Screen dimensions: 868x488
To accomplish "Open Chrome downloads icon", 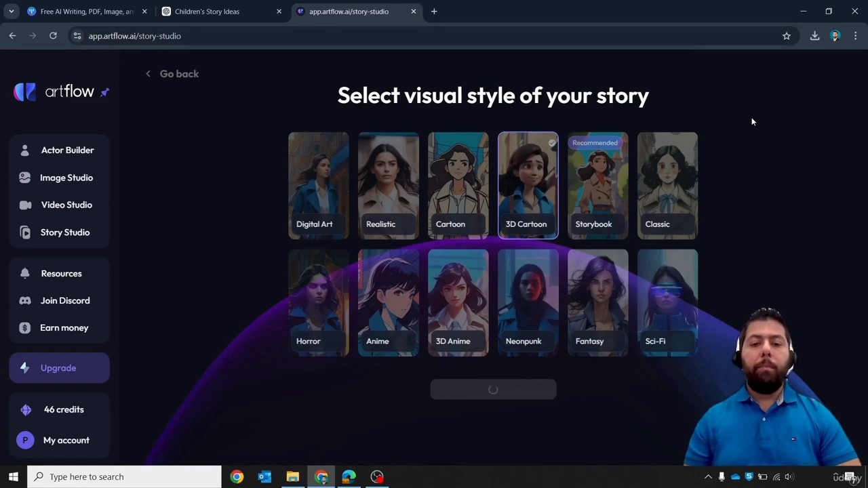I will coord(814,36).
